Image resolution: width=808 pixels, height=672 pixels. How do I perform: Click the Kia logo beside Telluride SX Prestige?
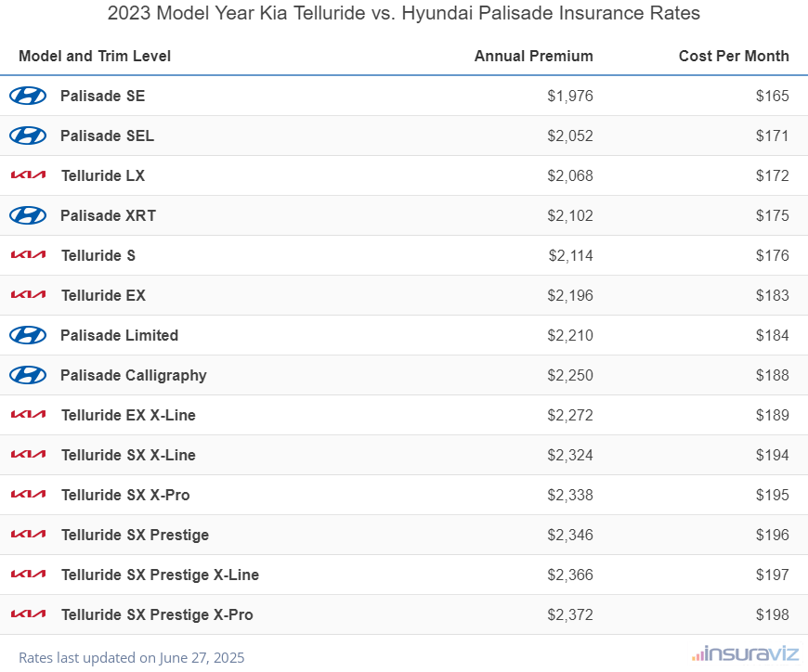pos(29,535)
